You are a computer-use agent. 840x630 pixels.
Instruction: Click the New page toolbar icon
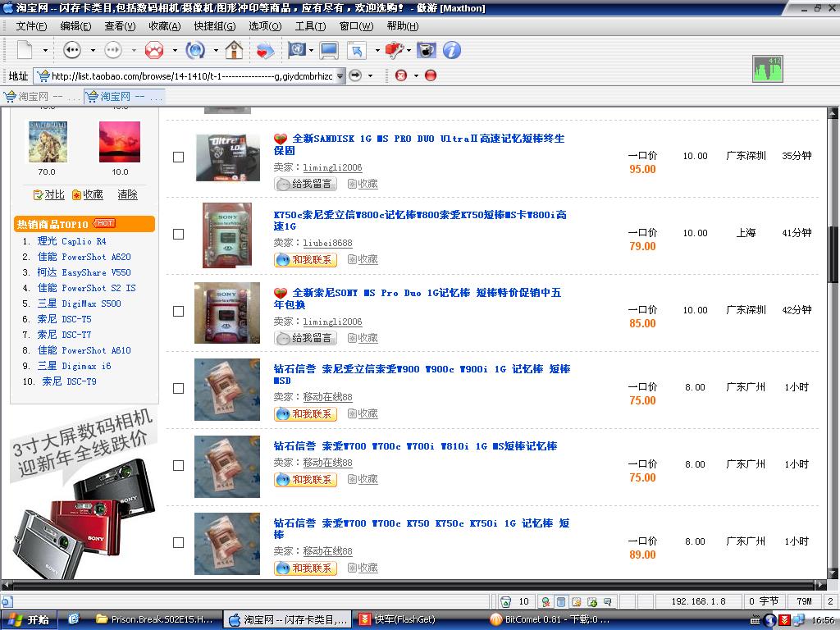[24, 50]
